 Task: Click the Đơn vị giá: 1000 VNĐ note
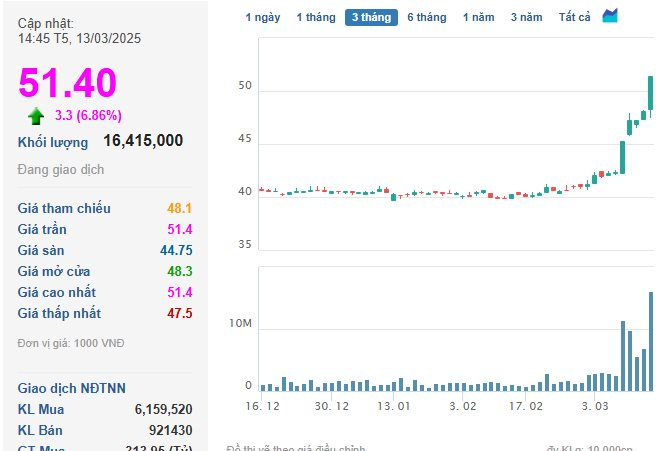click(71, 343)
